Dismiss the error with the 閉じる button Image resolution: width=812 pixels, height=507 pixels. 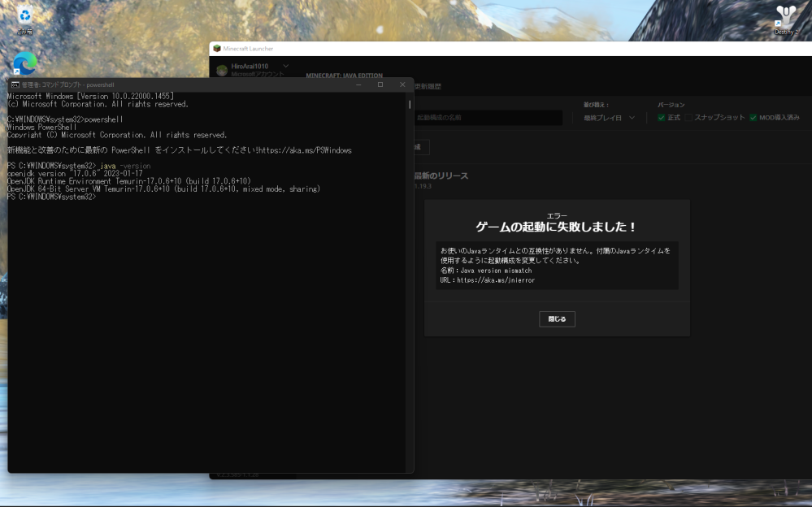[557, 319]
